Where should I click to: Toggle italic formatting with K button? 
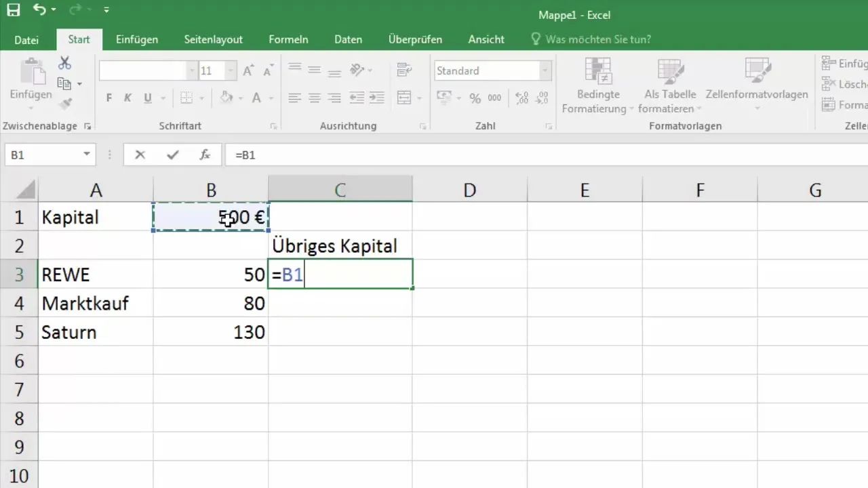tap(127, 98)
